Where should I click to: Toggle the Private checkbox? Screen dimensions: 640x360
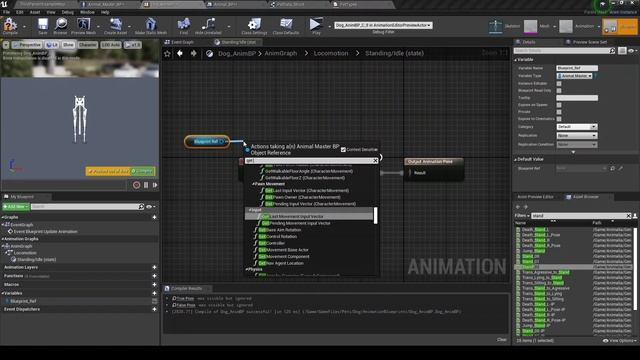559,112
